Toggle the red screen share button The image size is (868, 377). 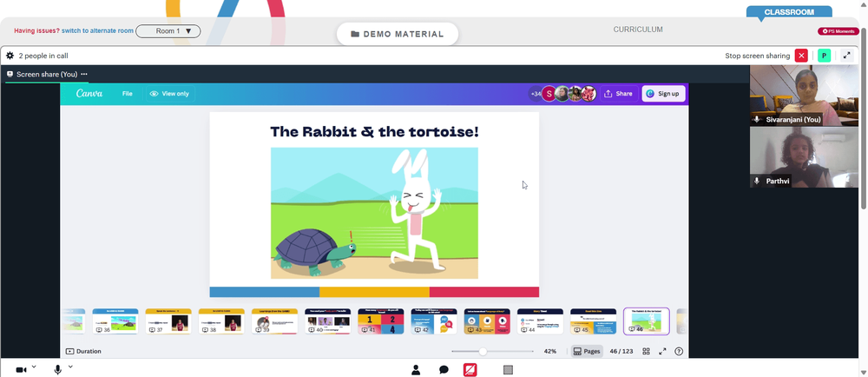470,370
